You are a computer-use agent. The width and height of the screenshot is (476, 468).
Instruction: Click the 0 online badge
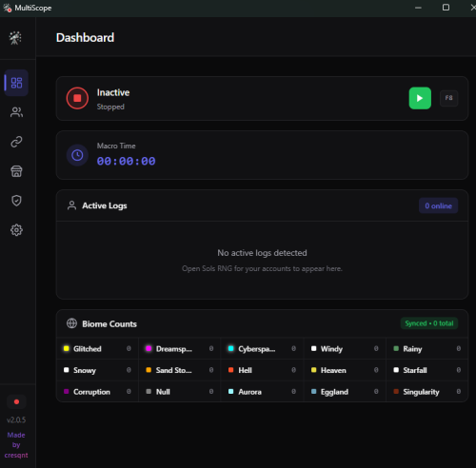(438, 205)
